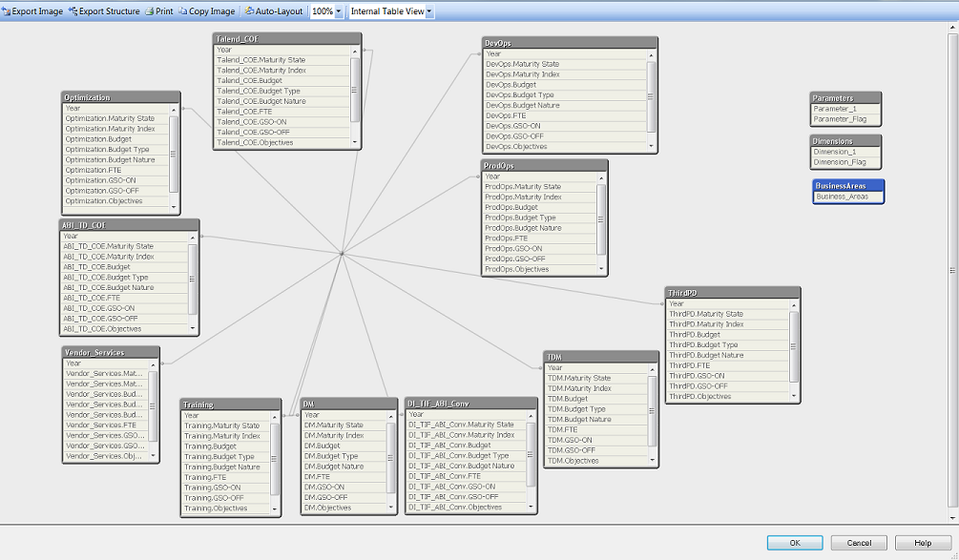Click the scroll-up arrow in the Talend_COE table
This screenshot has height=560, width=959.
click(355, 50)
